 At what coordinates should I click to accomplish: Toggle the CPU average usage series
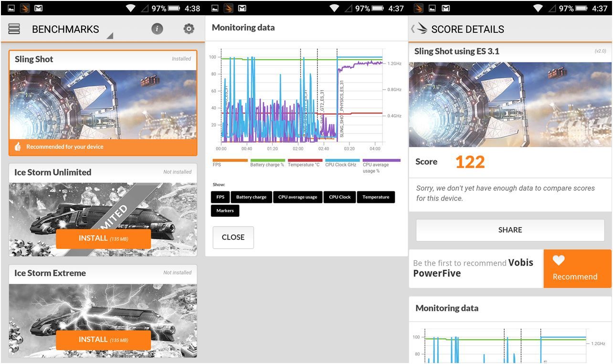297,197
